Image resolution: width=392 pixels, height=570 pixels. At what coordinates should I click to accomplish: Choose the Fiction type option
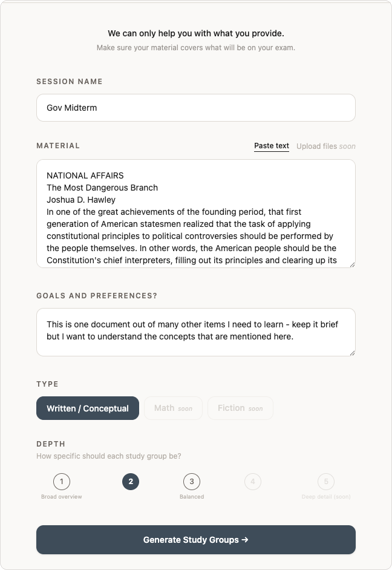pos(240,408)
